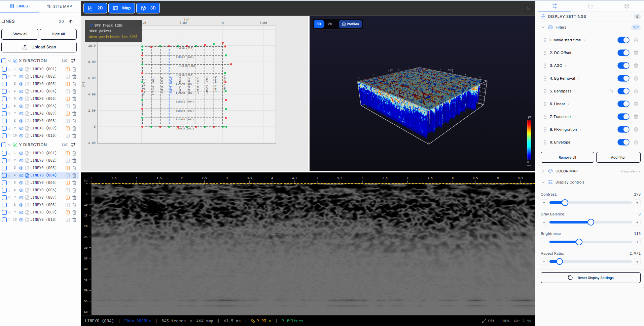The height and width of the screenshot is (326, 644).
Task: Decrease gray balance with minus button
Action: (x=544, y=222)
